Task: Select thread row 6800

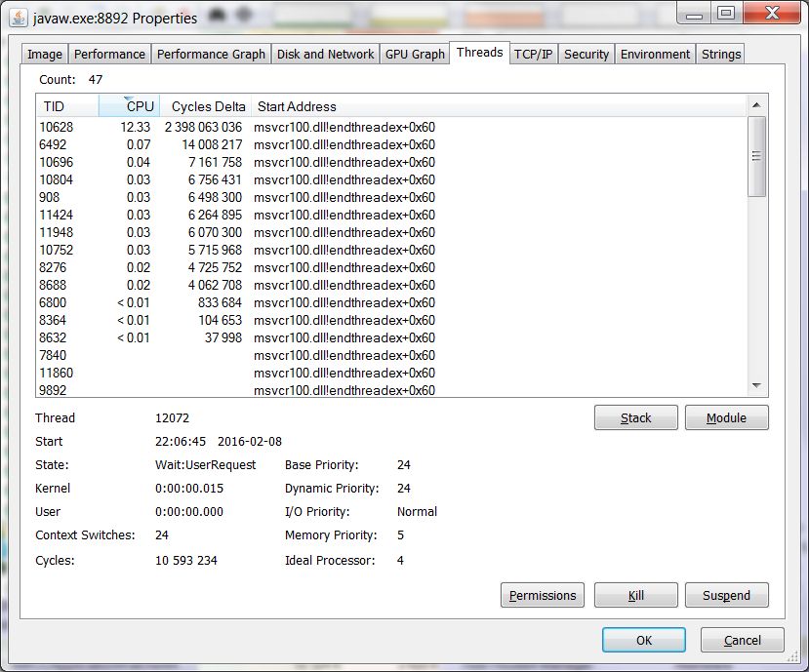Action: tap(391, 302)
